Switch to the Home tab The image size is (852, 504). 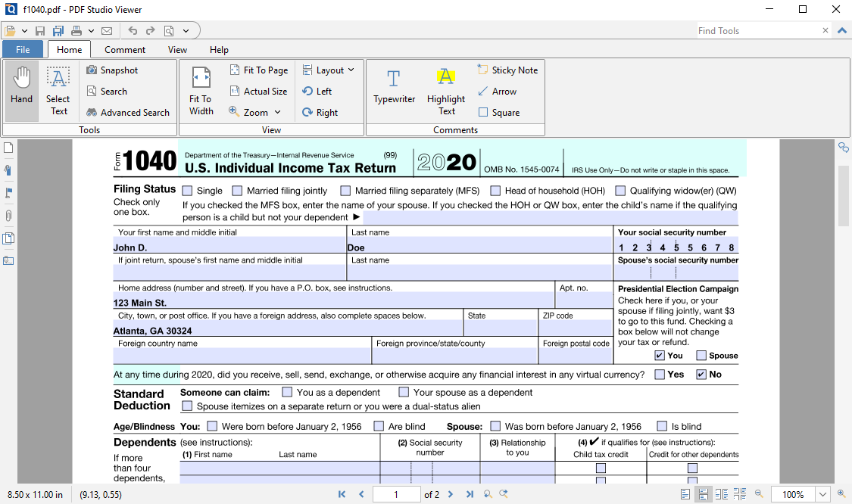[x=70, y=49]
